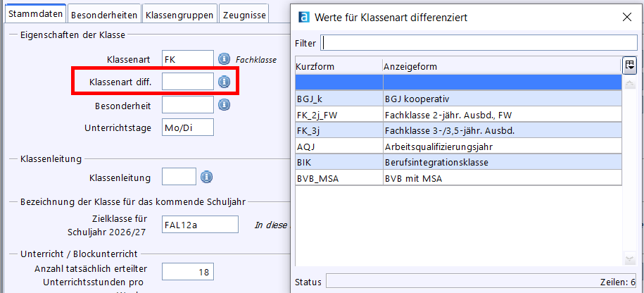Click the empty Klassenleitung field

point(179,177)
